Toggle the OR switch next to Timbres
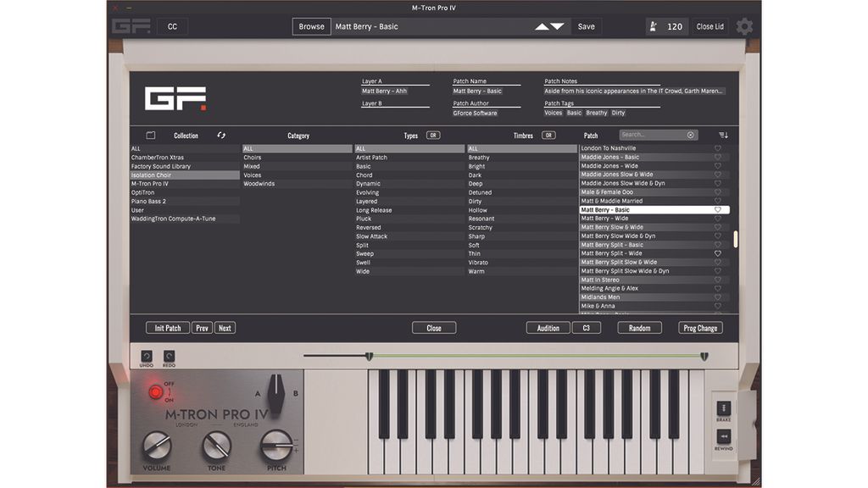This screenshot has width=868, height=488. coord(549,135)
